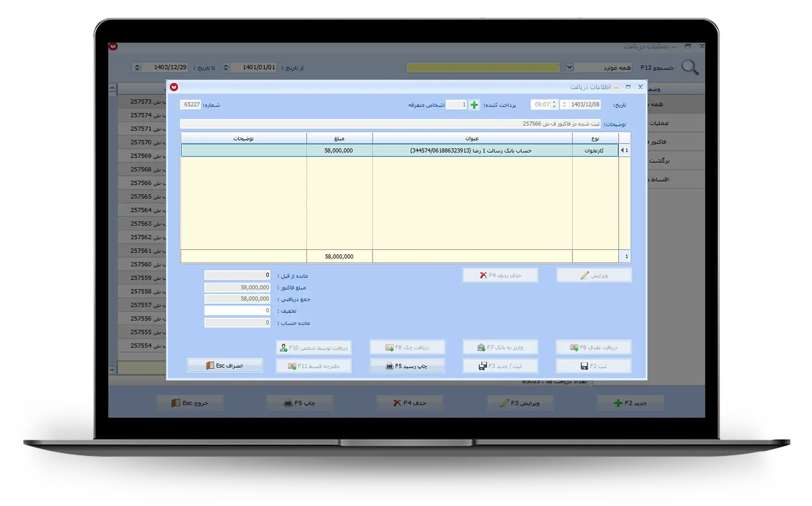Screen dimensions: 812x506
Task: Open the همه موارد dropdown arrow
Action: 569,67
